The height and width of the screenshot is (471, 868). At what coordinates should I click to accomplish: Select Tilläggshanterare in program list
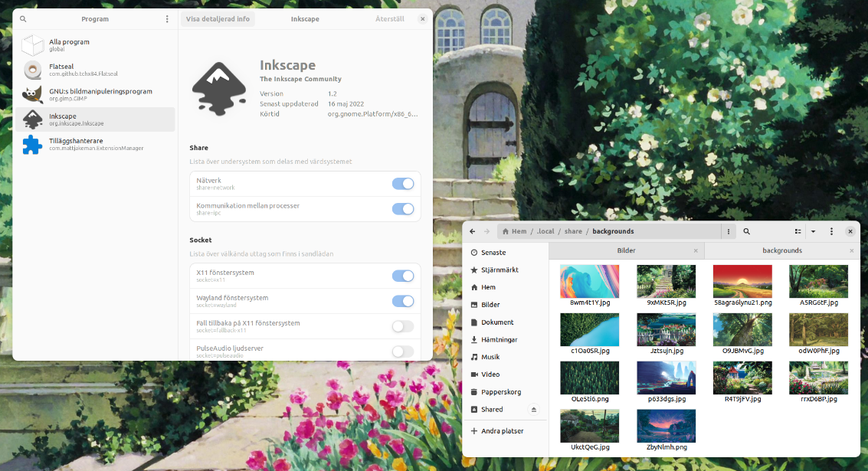point(95,144)
